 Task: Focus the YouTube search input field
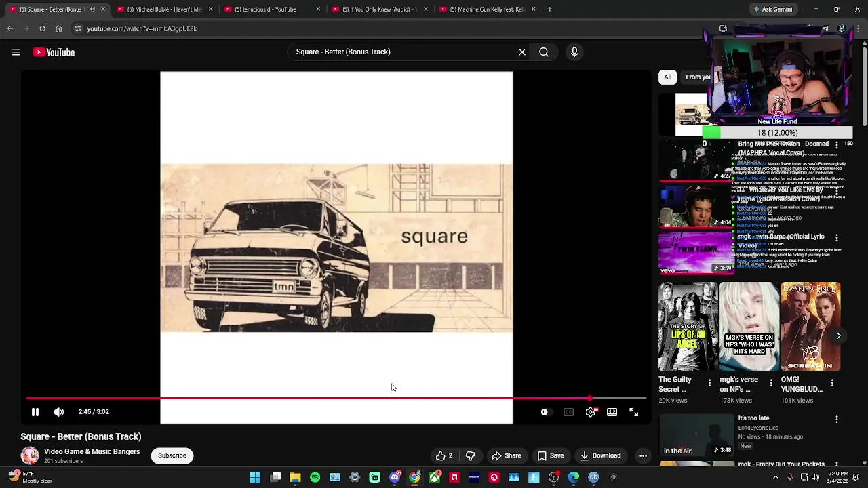tap(403, 52)
